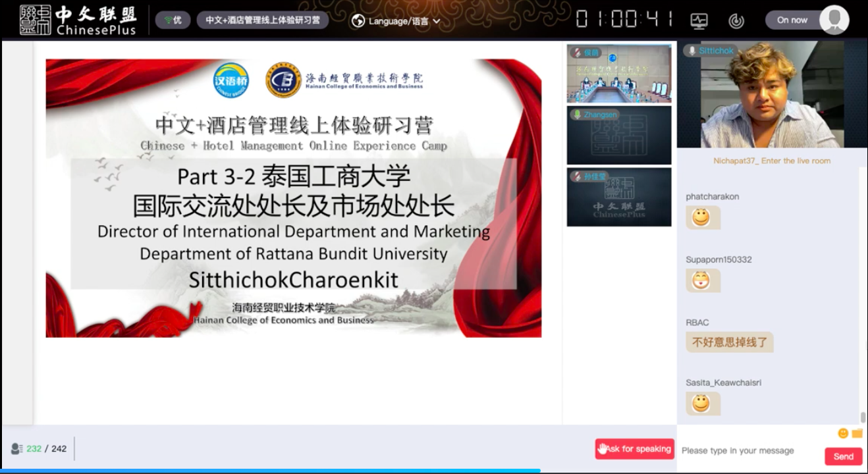Click the ChinesePlus logo
The image size is (868, 474).
78,20
